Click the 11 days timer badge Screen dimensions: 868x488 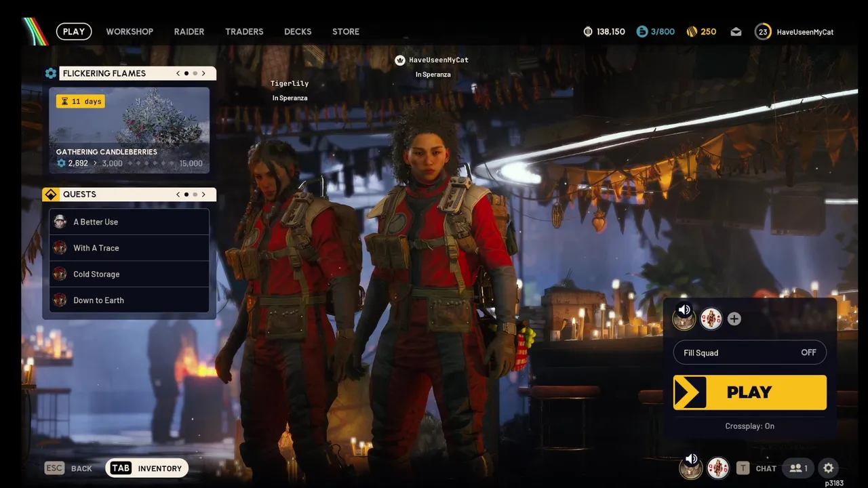[x=81, y=101]
